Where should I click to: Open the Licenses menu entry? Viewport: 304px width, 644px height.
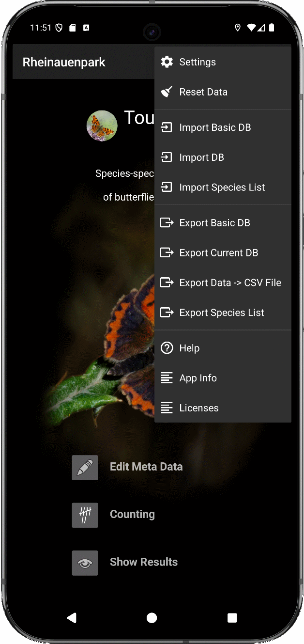tap(198, 408)
